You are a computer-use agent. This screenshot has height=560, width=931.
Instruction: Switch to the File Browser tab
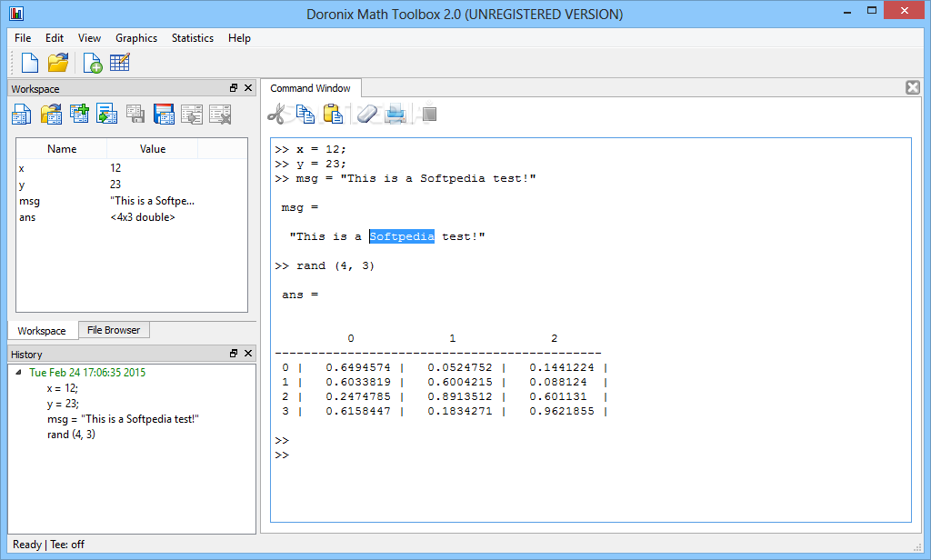pos(114,330)
